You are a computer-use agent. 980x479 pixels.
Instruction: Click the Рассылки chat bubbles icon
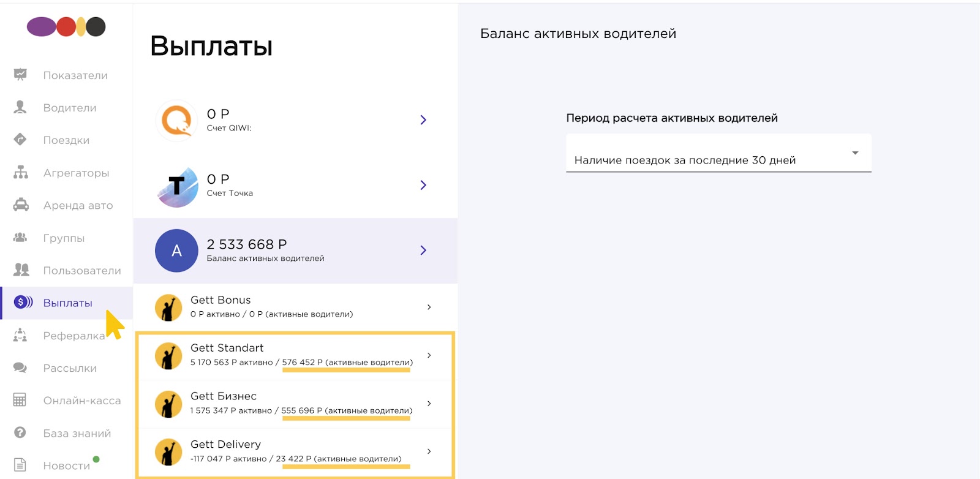20,368
